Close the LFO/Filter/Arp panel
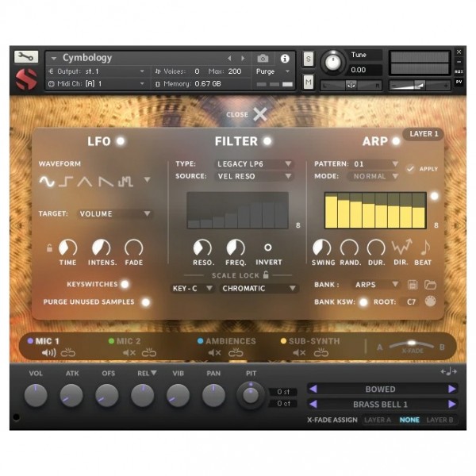Image resolution: width=476 pixels, height=476 pixels. point(247,114)
